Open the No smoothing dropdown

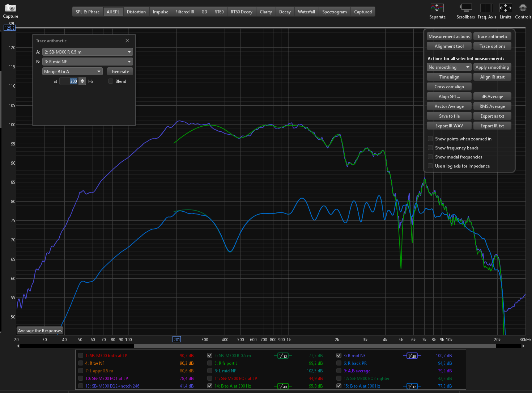(x=449, y=67)
